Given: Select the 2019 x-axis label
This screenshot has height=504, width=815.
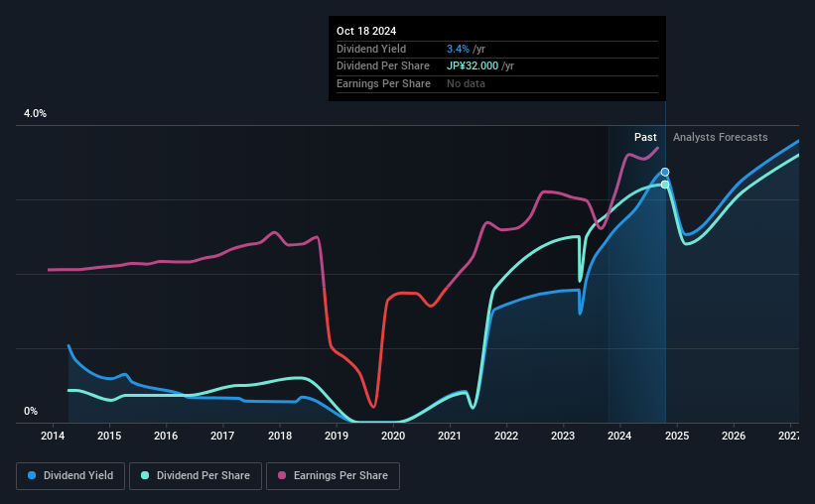Looking at the screenshot, I should [x=337, y=436].
